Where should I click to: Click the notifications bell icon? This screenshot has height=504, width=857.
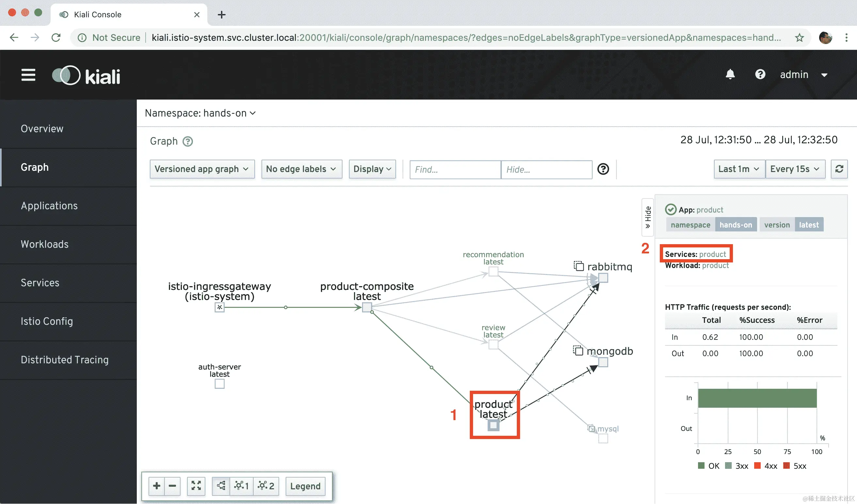[x=730, y=74]
